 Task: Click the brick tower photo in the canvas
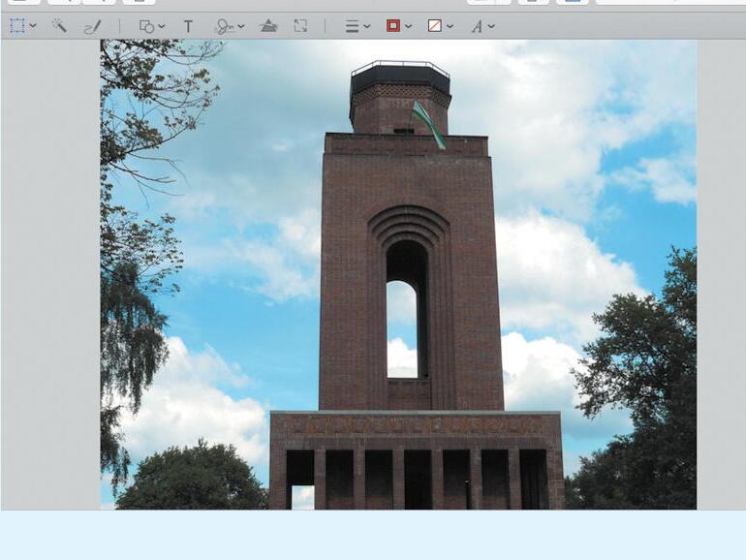(398, 274)
